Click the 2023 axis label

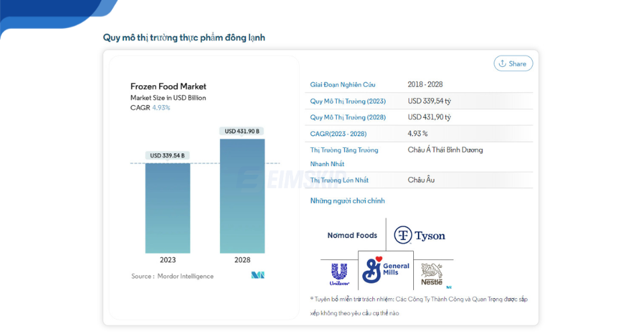coord(168,260)
